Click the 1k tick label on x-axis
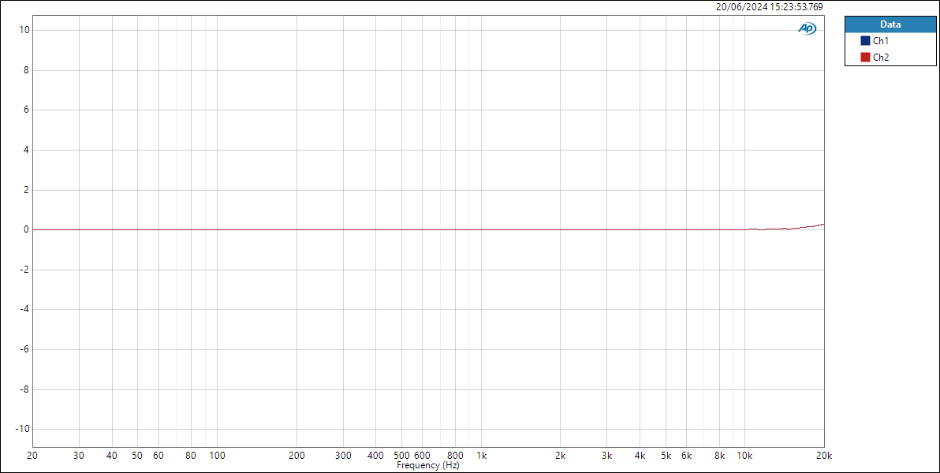This screenshot has height=473, width=940. 481,456
